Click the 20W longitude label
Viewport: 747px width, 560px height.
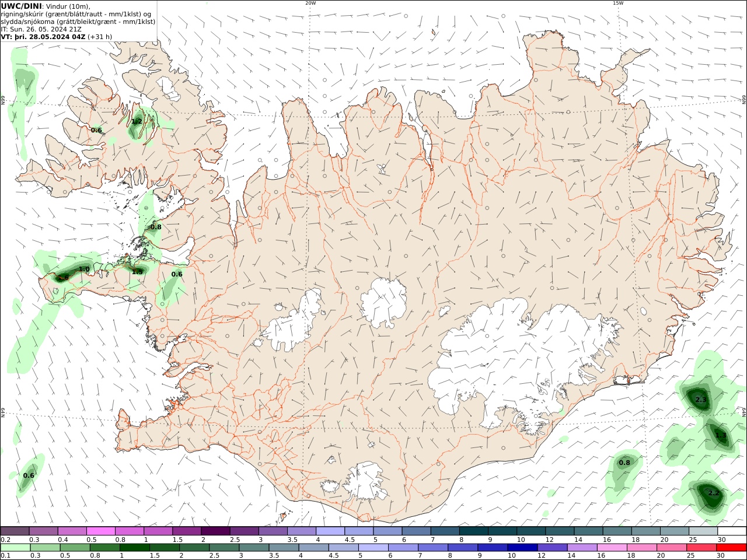[x=310, y=3]
